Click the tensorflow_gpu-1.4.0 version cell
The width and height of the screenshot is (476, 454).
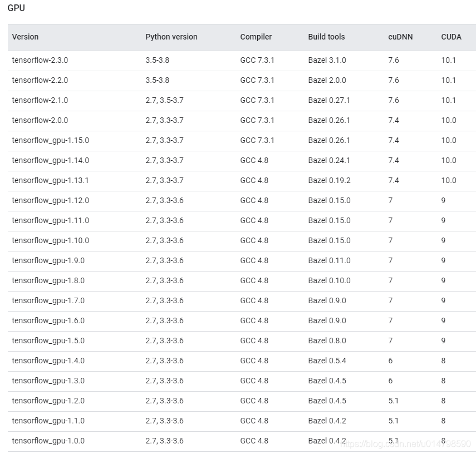point(48,361)
